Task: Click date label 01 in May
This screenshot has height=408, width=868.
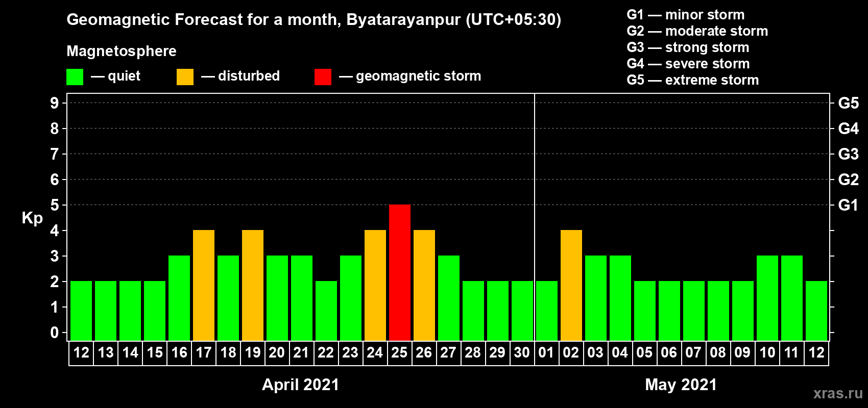Action: click(x=546, y=352)
